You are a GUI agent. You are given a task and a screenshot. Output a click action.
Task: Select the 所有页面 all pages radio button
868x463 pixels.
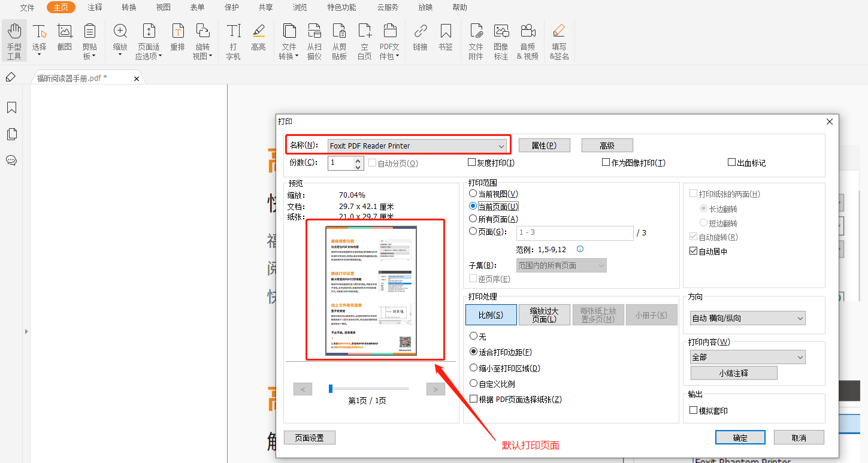[473, 219]
